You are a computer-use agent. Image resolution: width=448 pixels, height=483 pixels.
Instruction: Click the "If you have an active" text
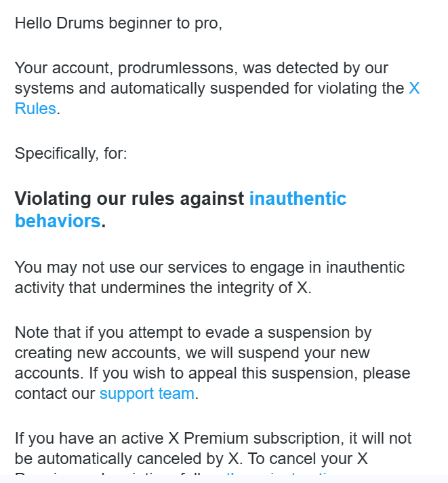pos(88,439)
